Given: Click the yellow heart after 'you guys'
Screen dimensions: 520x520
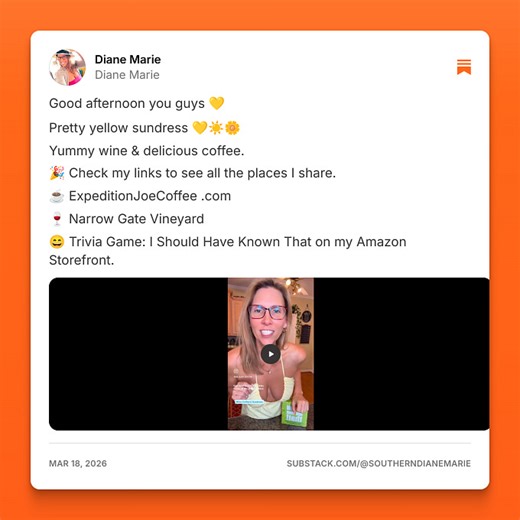Looking at the screenshot, I should click(x=217, y=103).
